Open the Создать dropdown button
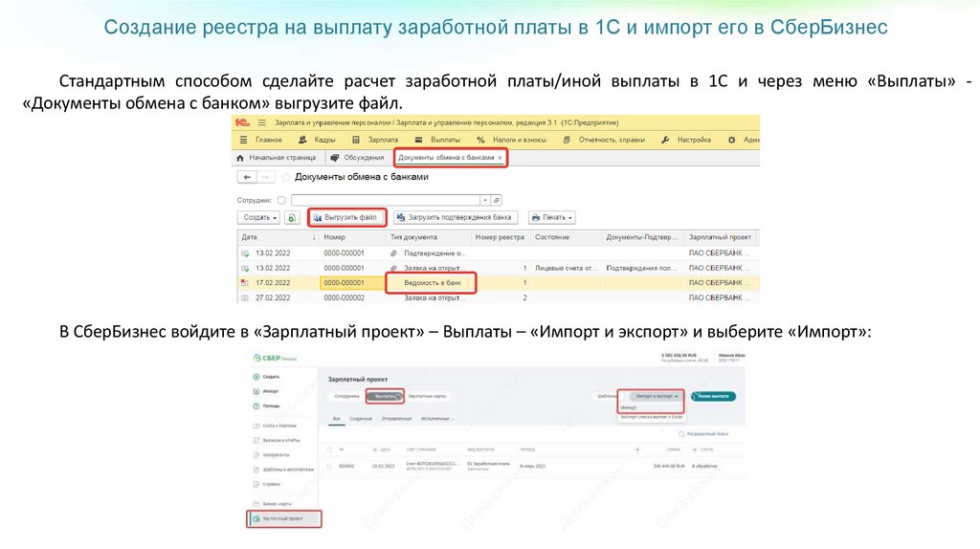 click(x=258, y=217)
